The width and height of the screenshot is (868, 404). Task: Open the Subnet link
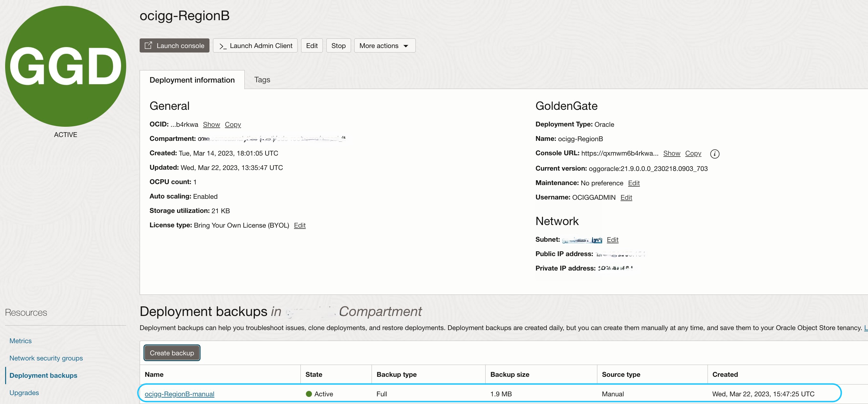(582, 240)
